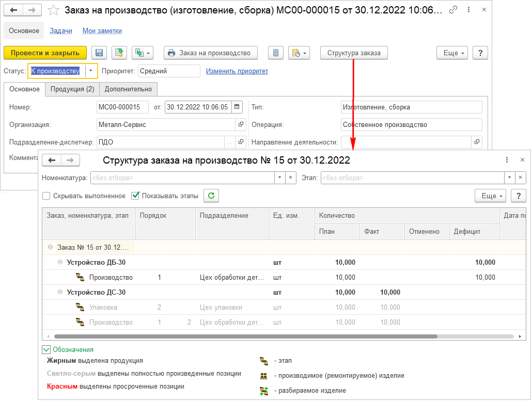
Task: Click 'Подразделение' column header
Action: coord(232,224)
